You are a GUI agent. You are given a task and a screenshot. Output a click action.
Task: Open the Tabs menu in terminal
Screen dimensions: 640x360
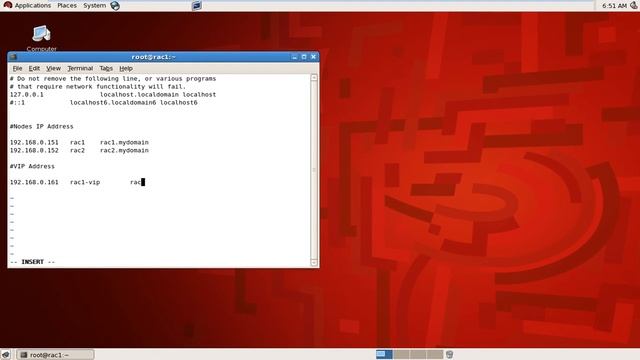click(106, 68)
